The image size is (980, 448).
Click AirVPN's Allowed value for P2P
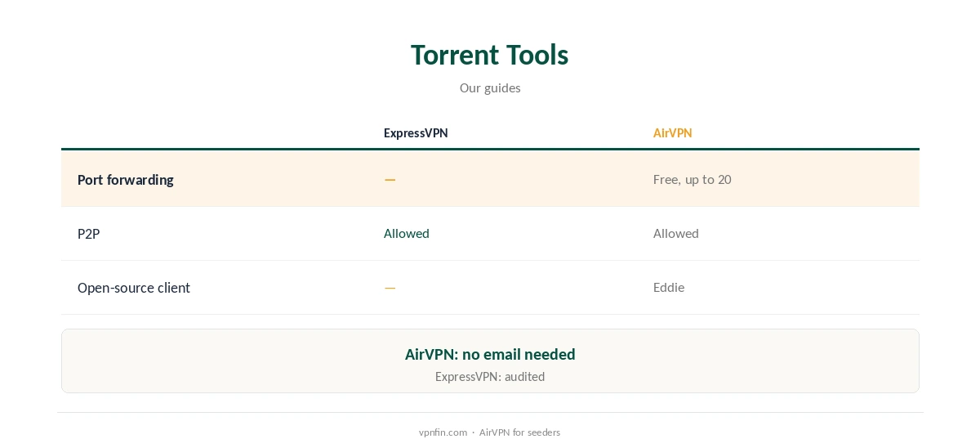[676, 234]
